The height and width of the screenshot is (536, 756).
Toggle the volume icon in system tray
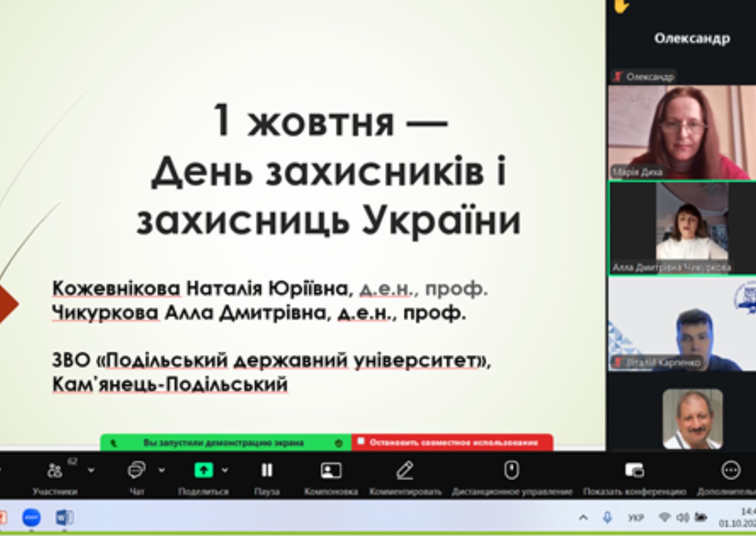click(x=682, y=517)
